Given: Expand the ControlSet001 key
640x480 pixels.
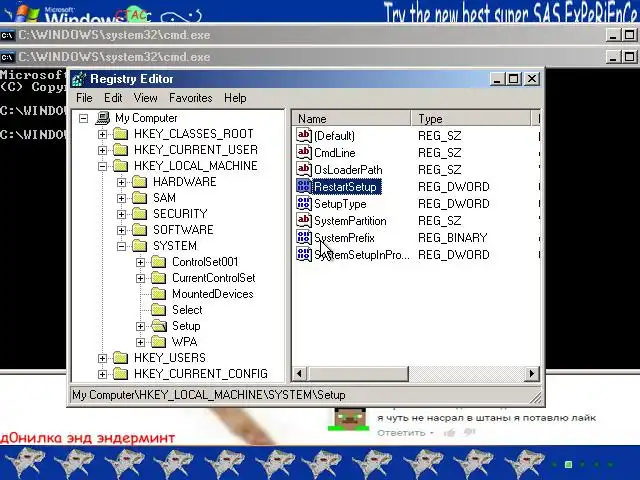Looking at the screenshot, I should pyautogui.click(x=140, y=262).
